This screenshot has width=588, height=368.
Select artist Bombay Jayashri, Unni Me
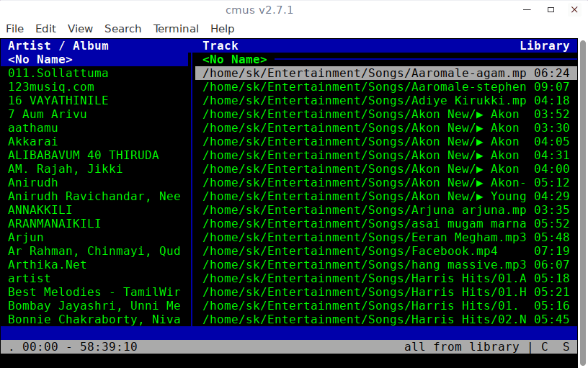94,306
